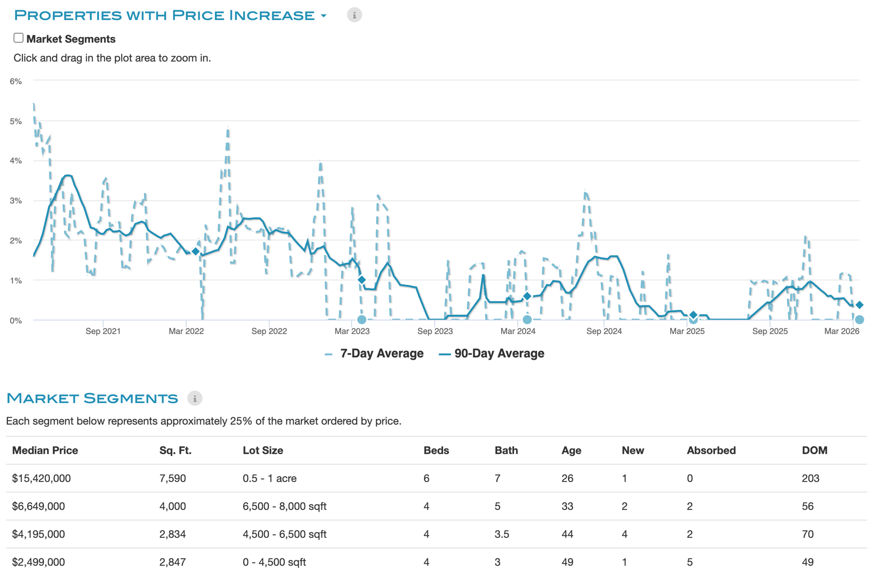The width and height of the screenshot is (886, 588).
Task: Click info icon beside Properties with Price Increase
Action: pos(354,15)
